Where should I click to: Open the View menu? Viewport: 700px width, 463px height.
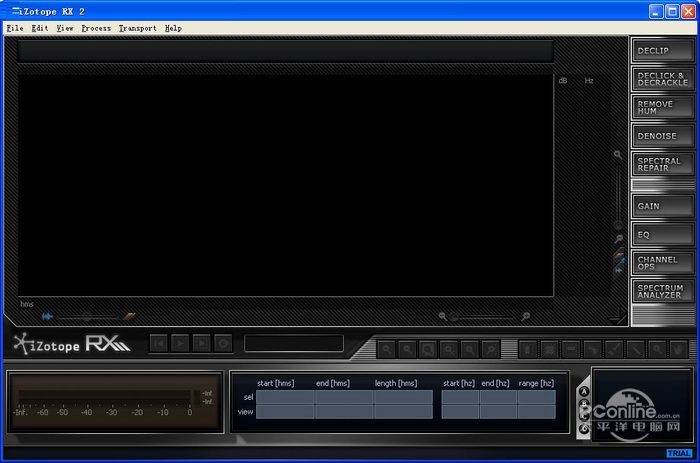pos(65,28)
